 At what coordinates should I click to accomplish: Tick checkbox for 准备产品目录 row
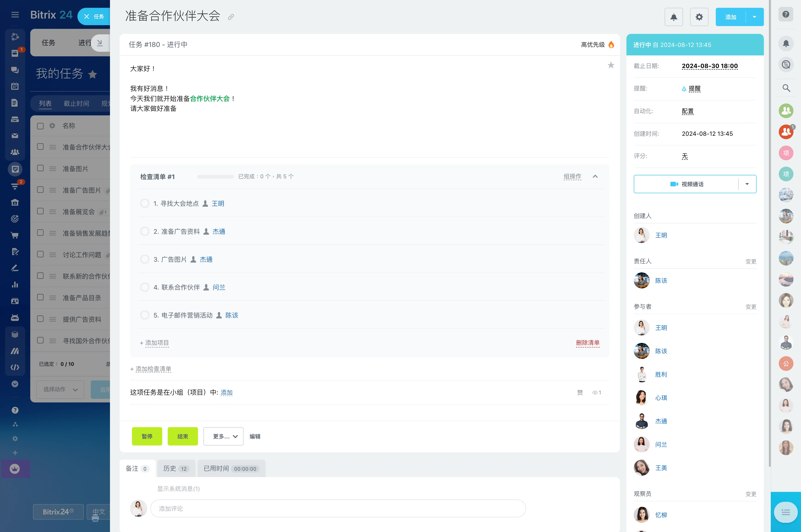tap(40, 297)
